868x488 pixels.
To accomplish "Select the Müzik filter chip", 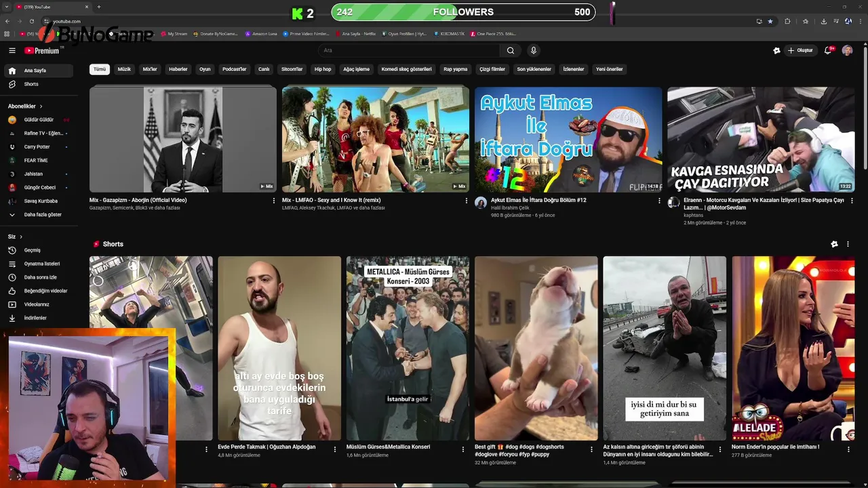I will [124, 69].
